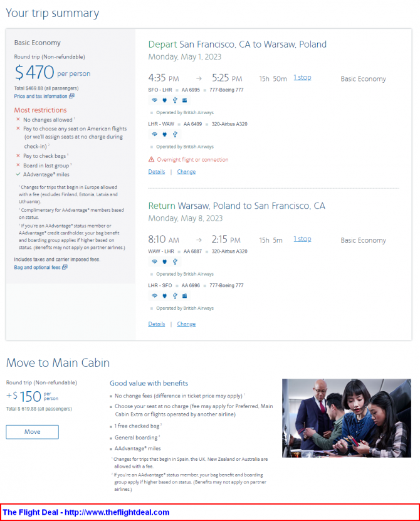The width and height of the screenshot is (420, 521).
Task: Click the Move to Main Cabin heading
Action: 58,362
